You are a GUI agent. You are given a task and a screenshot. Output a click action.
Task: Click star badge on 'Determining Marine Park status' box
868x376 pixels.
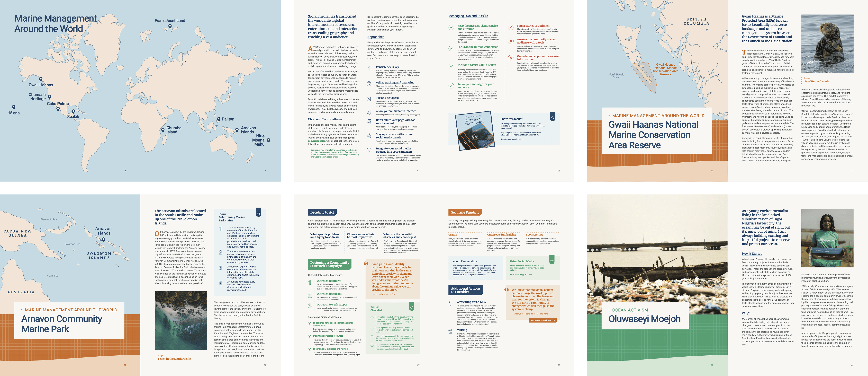point(258,212)
